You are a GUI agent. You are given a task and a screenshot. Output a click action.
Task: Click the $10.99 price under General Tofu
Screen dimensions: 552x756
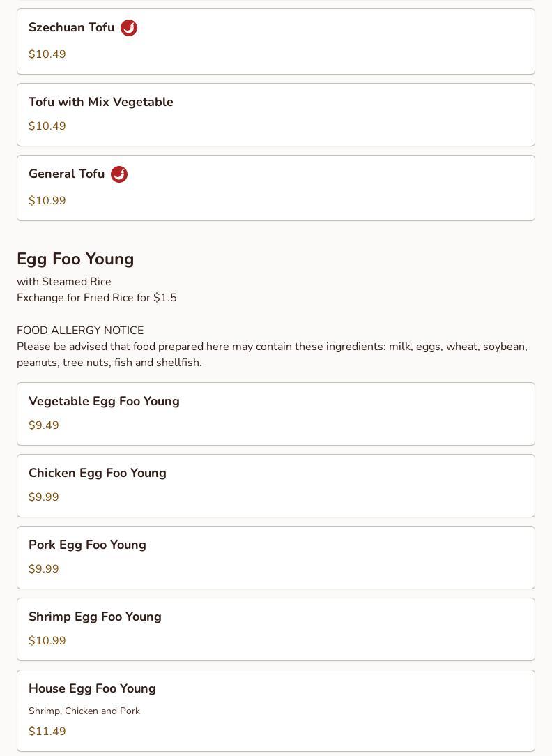[47, 201]
